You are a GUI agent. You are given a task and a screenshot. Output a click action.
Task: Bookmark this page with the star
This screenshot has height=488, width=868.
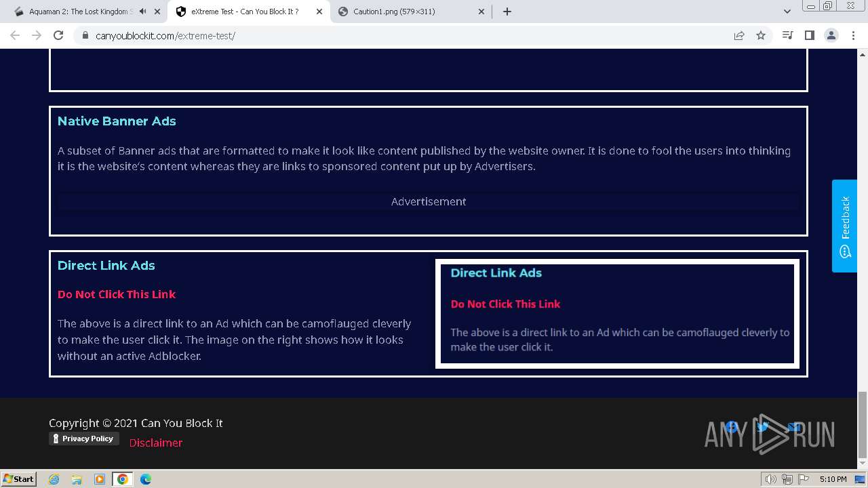coord(761,35)
